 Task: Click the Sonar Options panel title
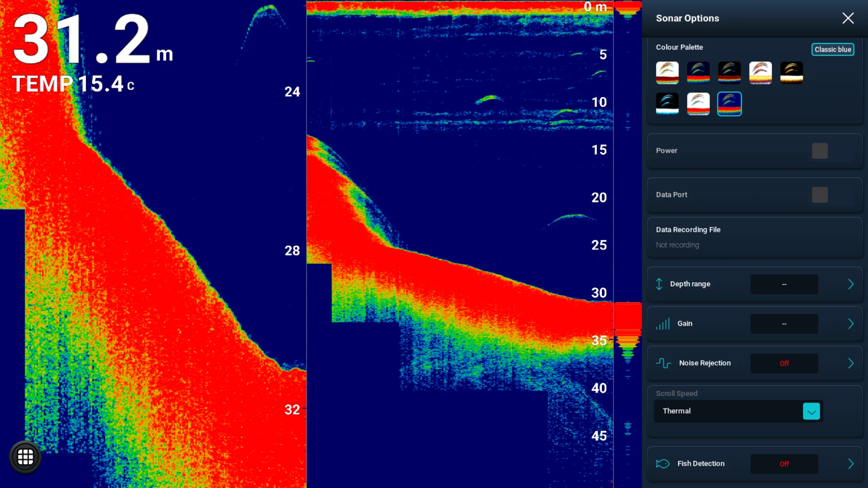coord(687,18)
